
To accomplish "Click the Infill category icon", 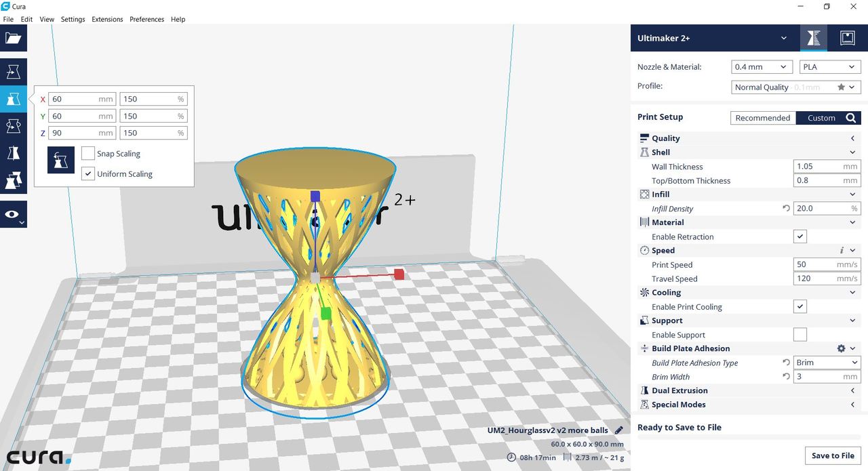I will coord(644,194).
